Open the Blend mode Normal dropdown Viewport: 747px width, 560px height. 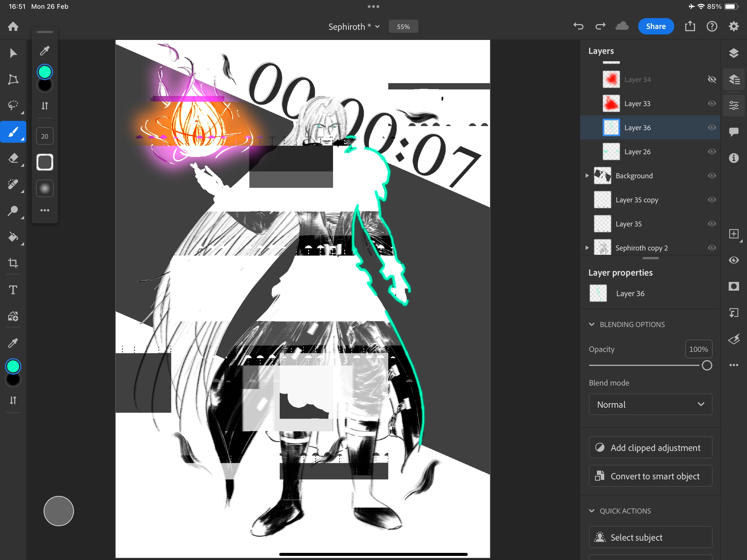coord(650,404)
